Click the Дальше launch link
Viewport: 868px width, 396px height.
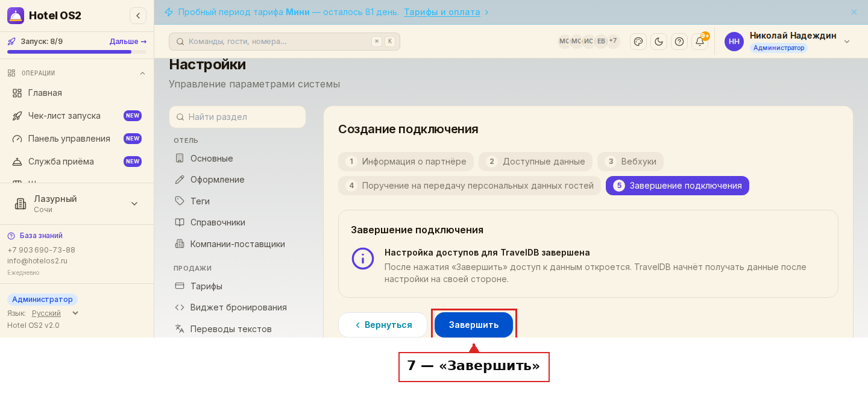click(x=128, y=42)
